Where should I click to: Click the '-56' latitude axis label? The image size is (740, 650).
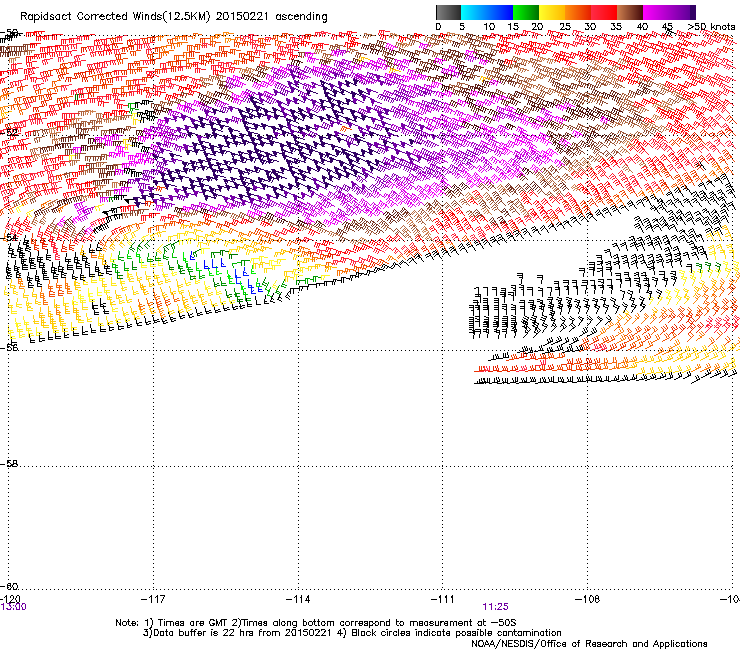9,347
